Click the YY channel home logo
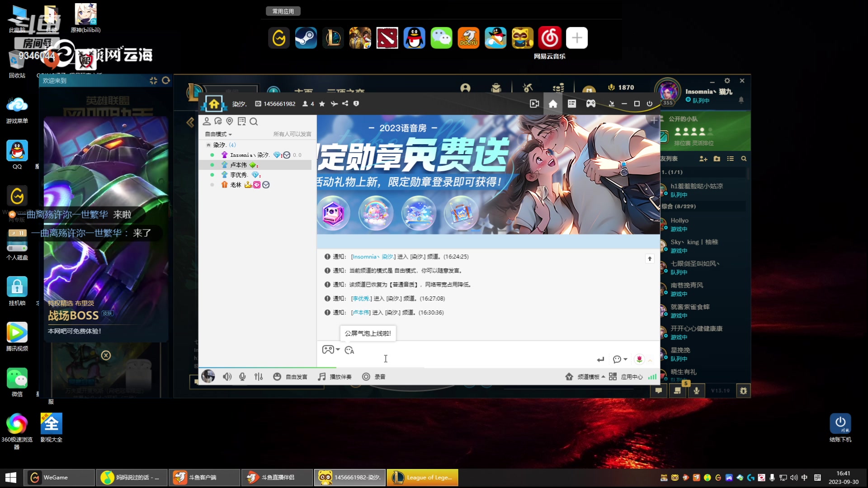 click(214, 104)
